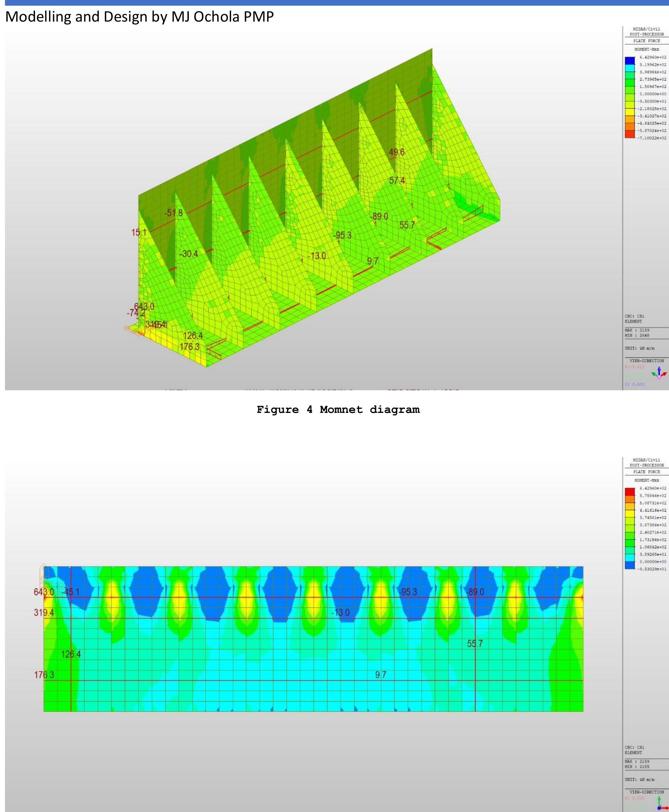Select the blue swatch beside 6.42960e+02
Screen dimensions: 669x812
(x=630, y=61)
